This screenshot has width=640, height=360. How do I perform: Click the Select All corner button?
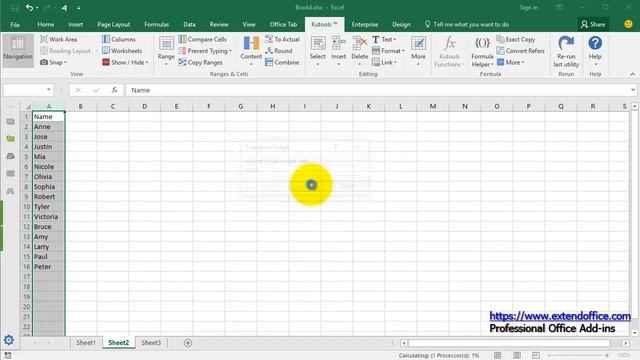(27, 106)
